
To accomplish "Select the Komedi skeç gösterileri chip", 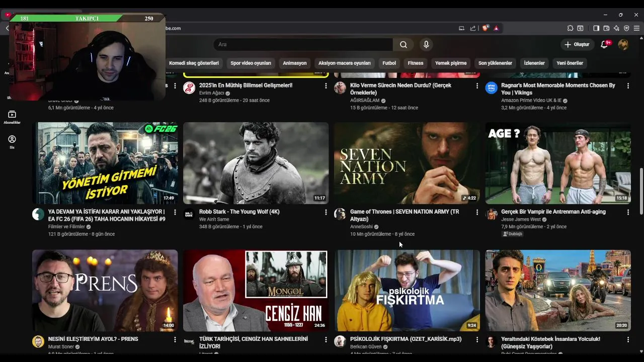I will pos(194,63).
